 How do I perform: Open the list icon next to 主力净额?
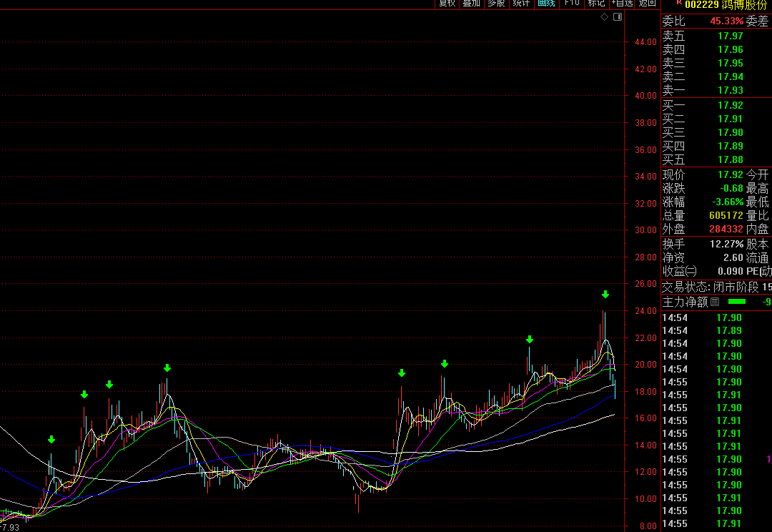pos(716,302)
